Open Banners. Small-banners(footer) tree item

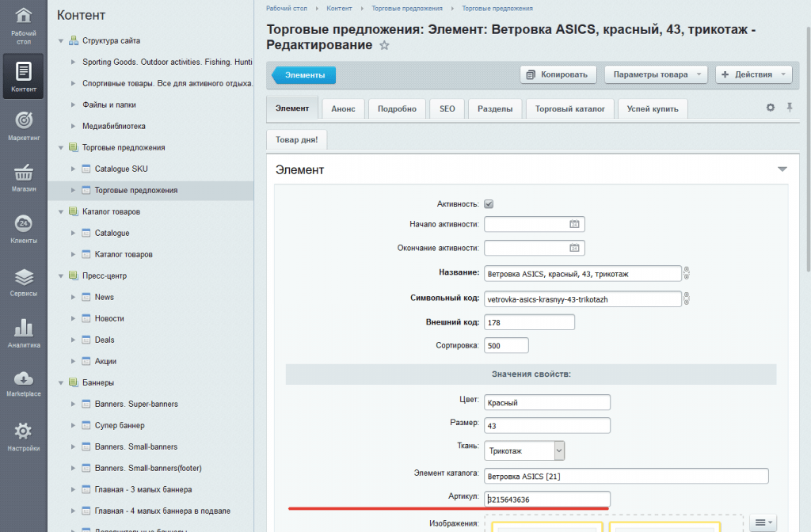148,468
